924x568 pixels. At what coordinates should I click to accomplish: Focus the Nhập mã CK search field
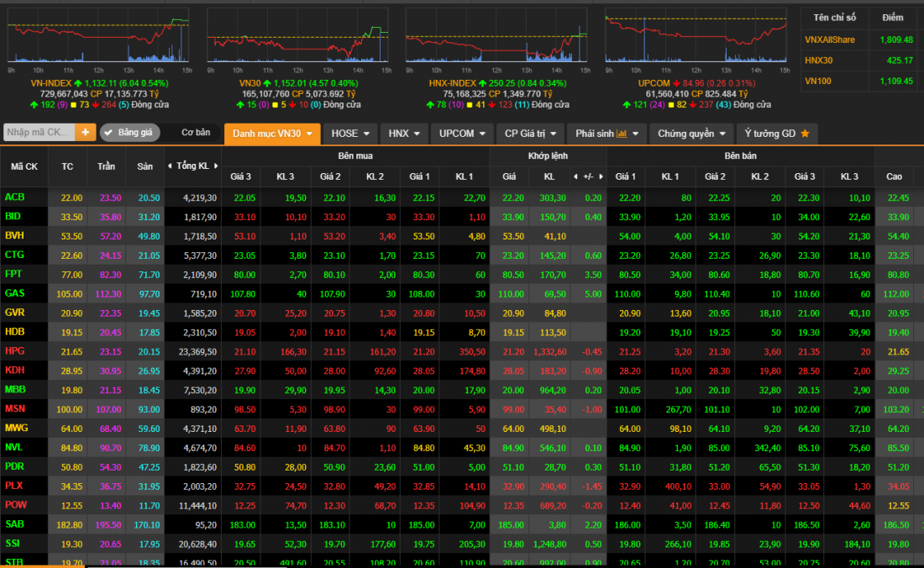click(x=39, y=133)
